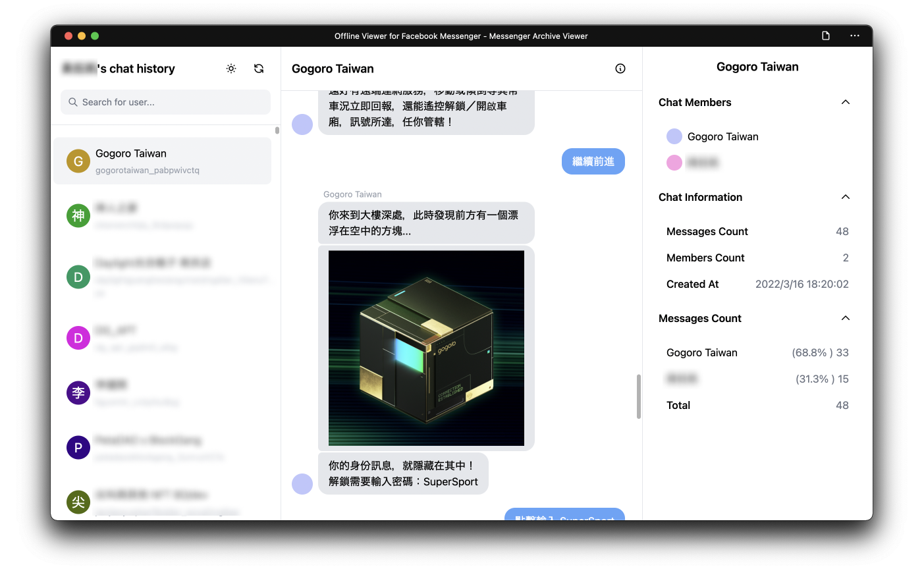Click the 繼續前進 reply bubble

593,161
